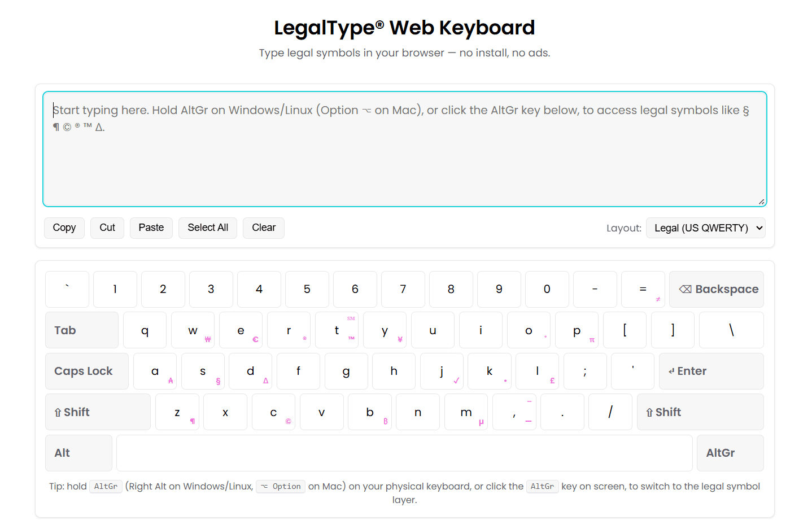The image size is (812, 529).
Task: Click Select All button
Action: tap(208, 228)
